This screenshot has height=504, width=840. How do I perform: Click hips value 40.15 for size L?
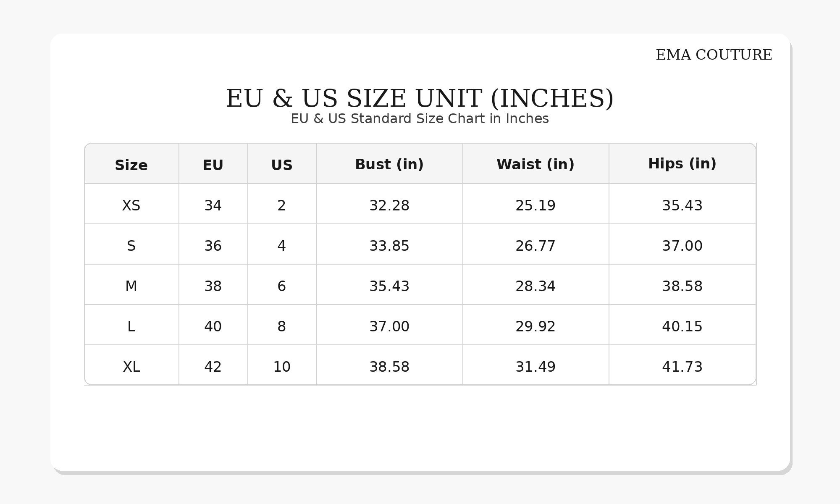pyautogui.click(x=682, y=326)
